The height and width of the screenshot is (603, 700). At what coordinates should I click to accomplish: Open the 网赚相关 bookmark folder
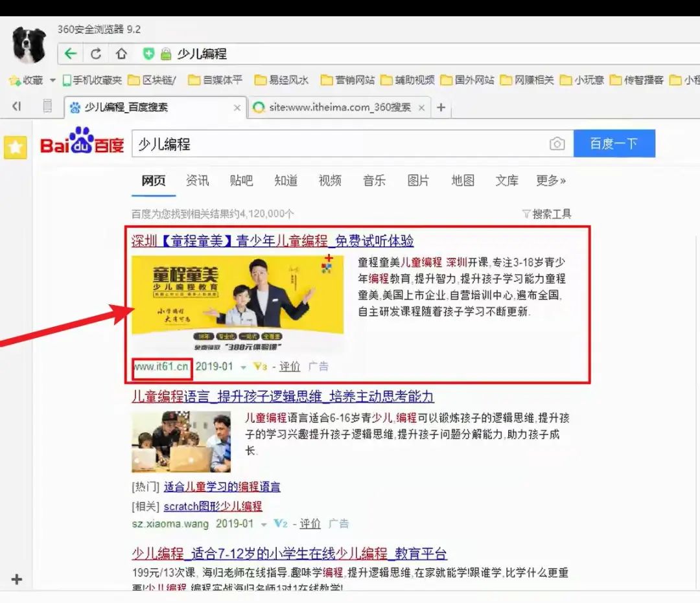tap(527, 80)
